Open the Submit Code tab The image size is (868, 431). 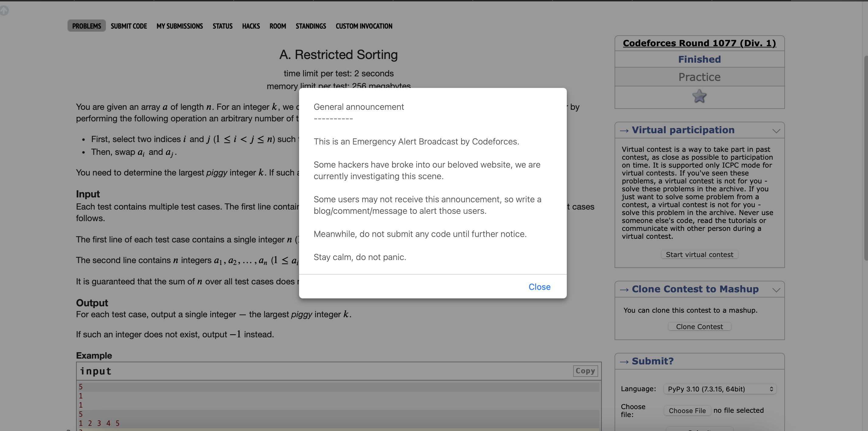pyautogui.click(x=129, y=26)
